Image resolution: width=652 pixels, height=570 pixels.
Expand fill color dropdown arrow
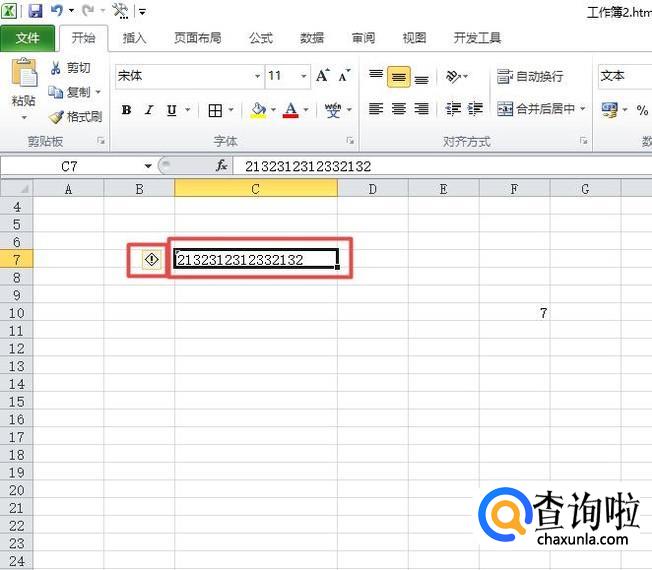click(274, 110)
